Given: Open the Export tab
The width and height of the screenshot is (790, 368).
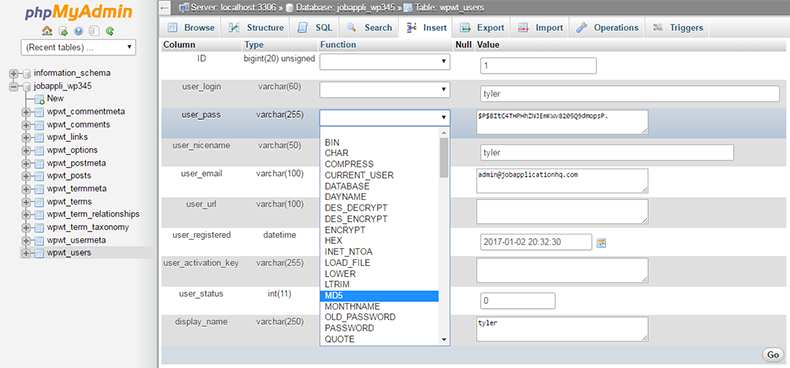Looking at the screenshot, I should (x=482, y=28).
